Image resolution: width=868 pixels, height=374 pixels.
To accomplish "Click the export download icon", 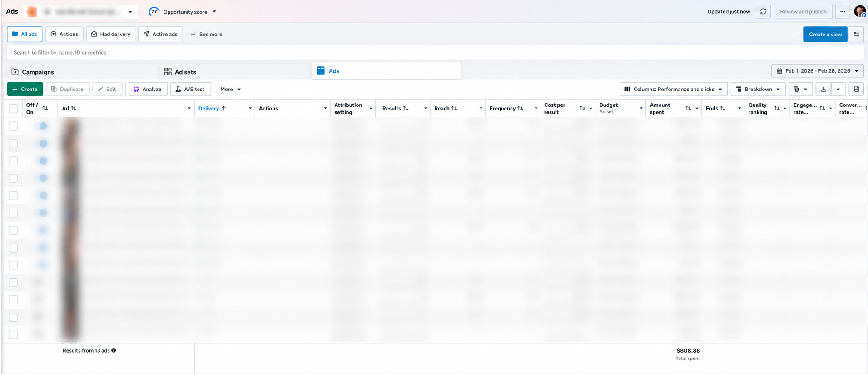I will 823,90.
